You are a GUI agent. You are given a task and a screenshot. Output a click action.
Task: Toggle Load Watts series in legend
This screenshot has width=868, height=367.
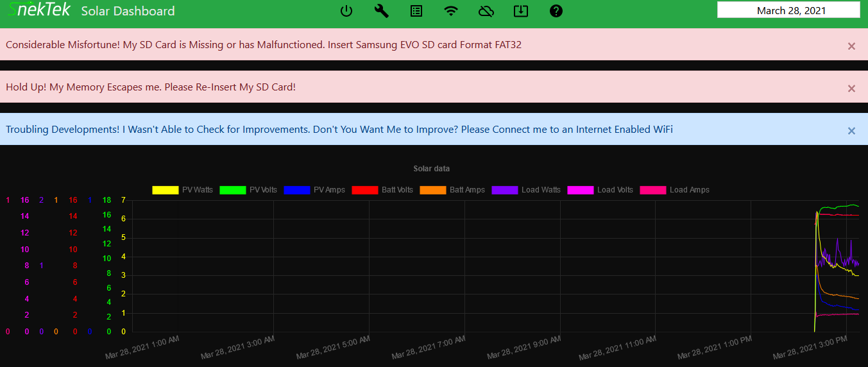[526, 190]
